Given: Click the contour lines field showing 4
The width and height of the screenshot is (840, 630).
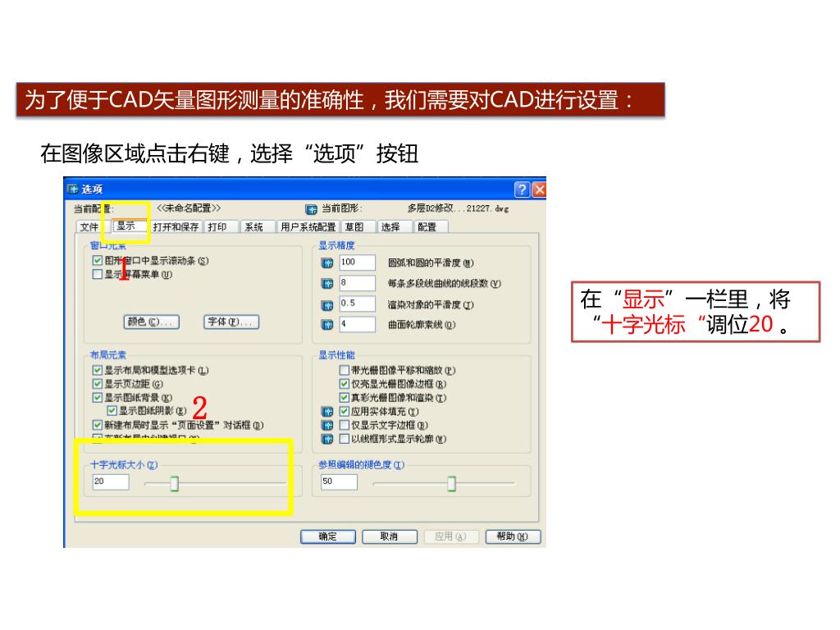Looking at the screenshot, I should point(358,324).
